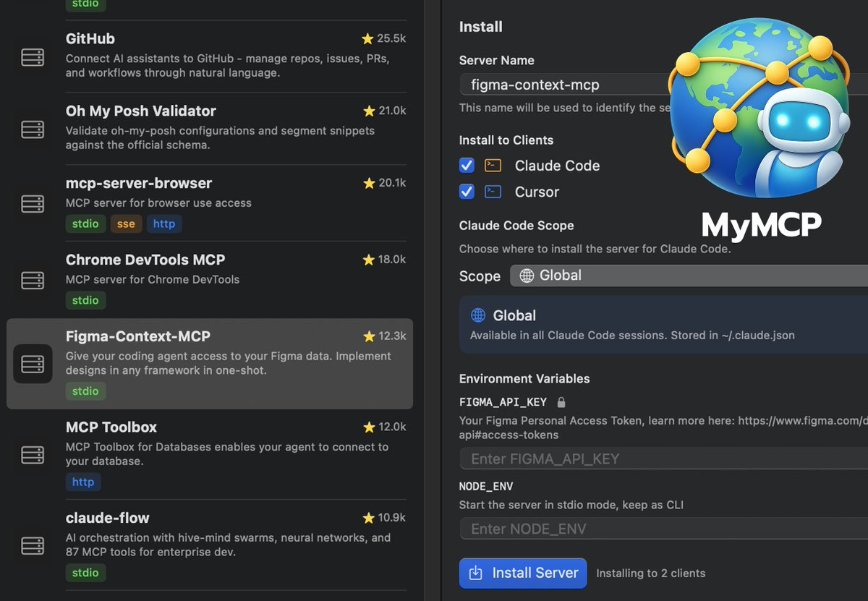Open the GitHub server entry

coord(210,56)
